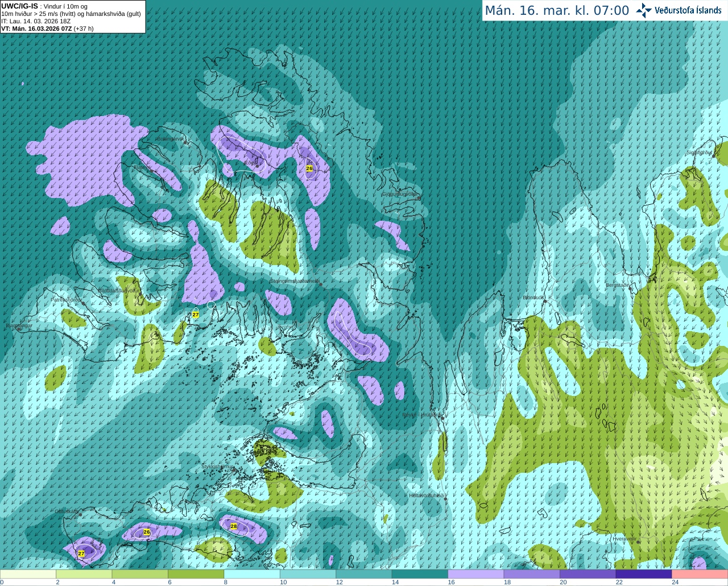Select the 18–20 m/s purple legend swatch
The image size is (728, 586).
tap(532, 574)
